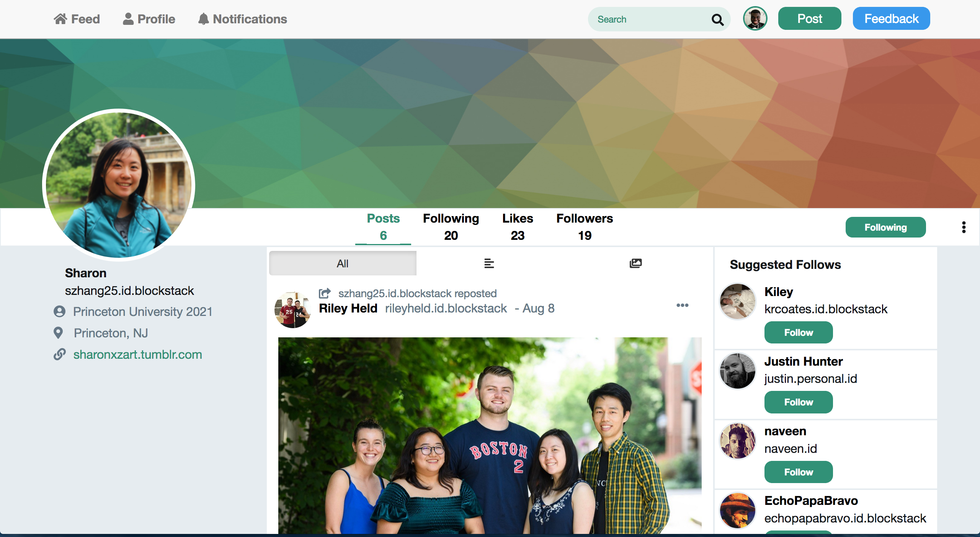The width and height of the screenshot is (980, 537).
Task: Click the repost arrow icon
Action: (325, 293)
